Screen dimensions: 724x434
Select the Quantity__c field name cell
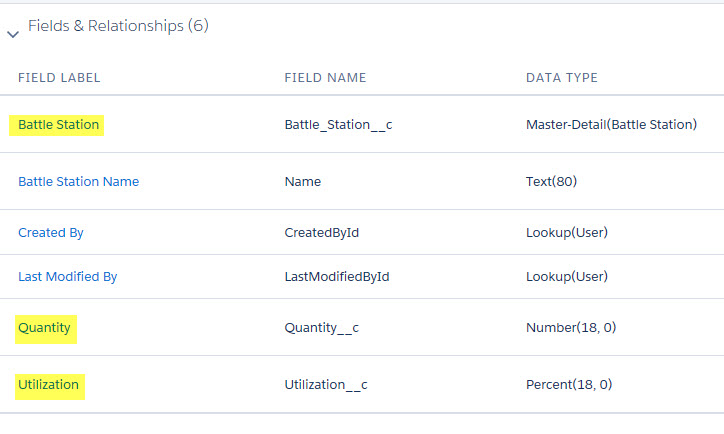(324, 328)
